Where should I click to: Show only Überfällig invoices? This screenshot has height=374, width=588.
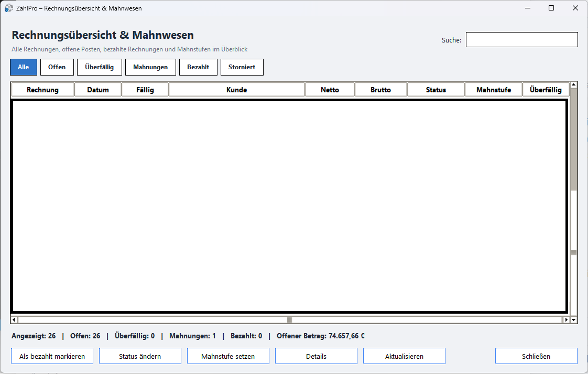(x=100, y=67)
